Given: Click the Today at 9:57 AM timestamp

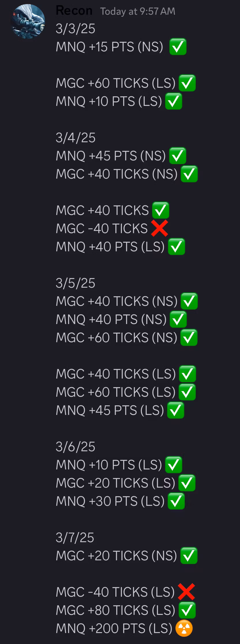Looking at the screenshot, I should [x=138, y=12].
